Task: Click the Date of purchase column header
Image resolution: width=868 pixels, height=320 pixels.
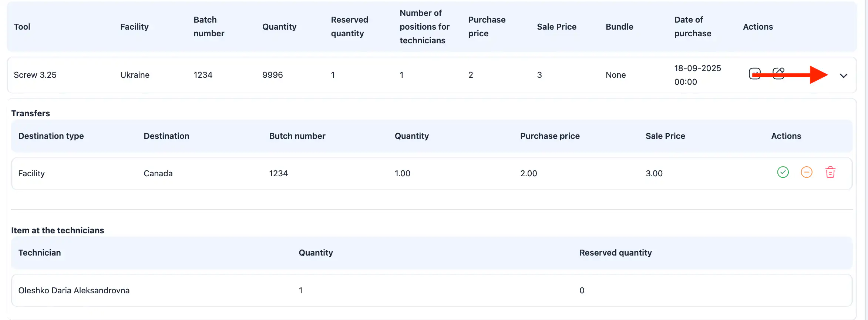Action: (693, 27)
